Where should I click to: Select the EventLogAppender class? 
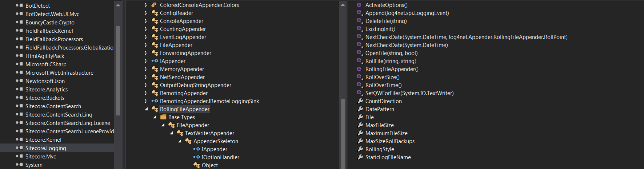pyautogui.click(x=183, y=37)
